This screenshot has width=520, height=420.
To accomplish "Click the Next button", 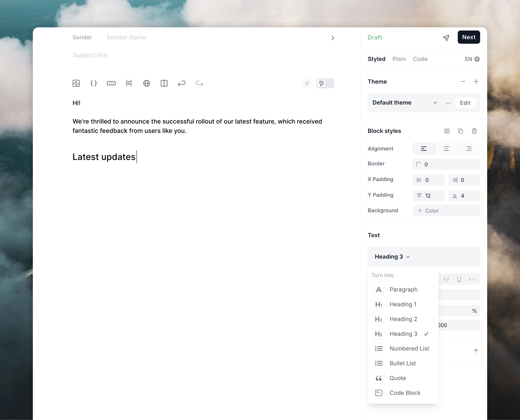I will click(469, 37).
